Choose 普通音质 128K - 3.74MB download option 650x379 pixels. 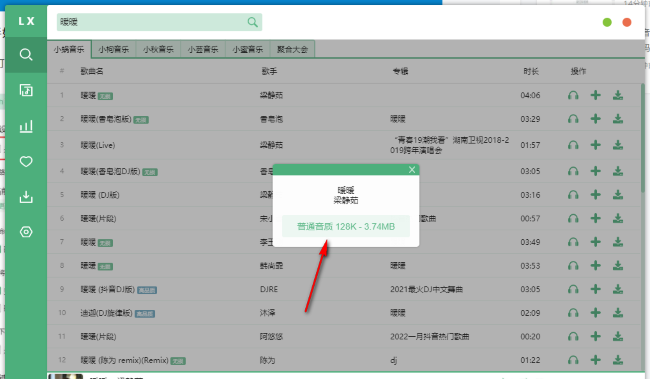pos(346,226)
